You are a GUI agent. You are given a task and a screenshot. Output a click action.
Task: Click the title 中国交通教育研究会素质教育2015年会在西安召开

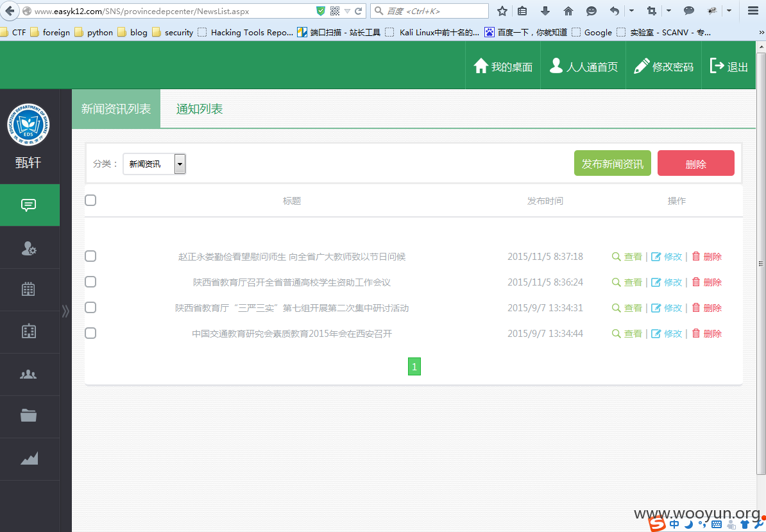click(x=292, y=334)
